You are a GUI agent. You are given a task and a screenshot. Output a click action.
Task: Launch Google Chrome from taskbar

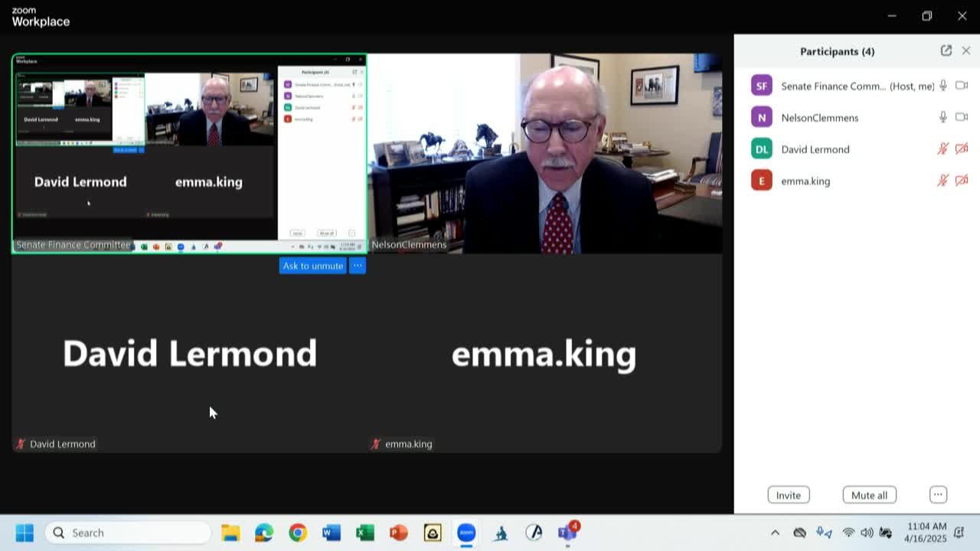[298, 533]
